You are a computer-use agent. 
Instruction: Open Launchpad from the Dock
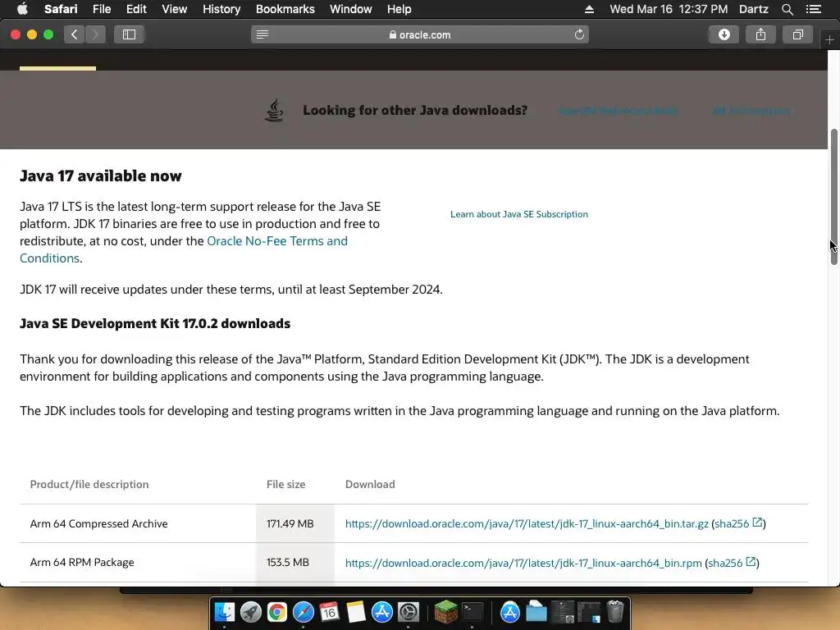coord(251,612)
